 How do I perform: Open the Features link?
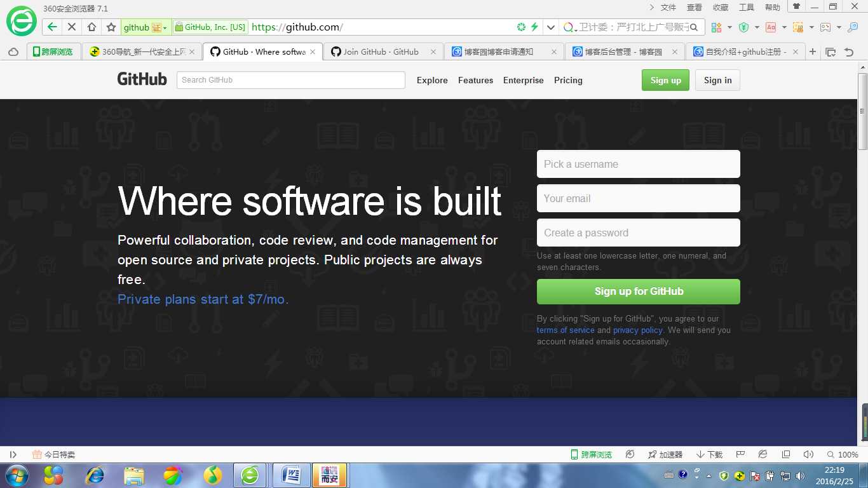(475, 80)
